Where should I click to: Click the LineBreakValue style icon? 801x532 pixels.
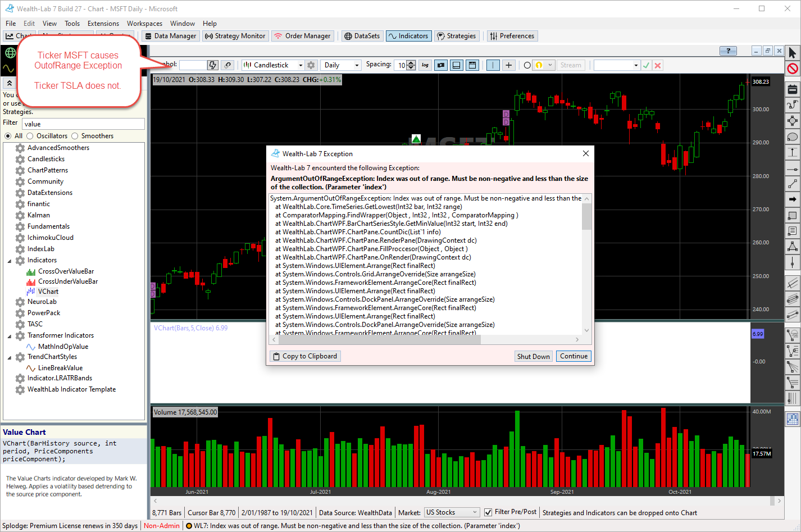[x=31, y=368]
